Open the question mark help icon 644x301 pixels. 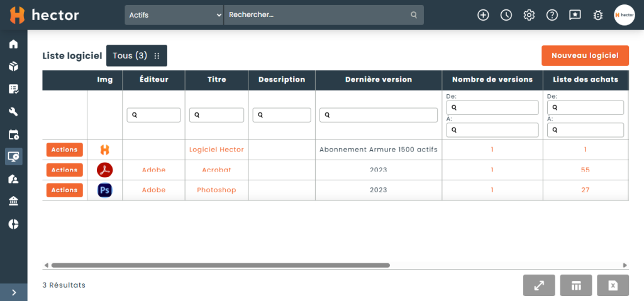tap(552, 15)
